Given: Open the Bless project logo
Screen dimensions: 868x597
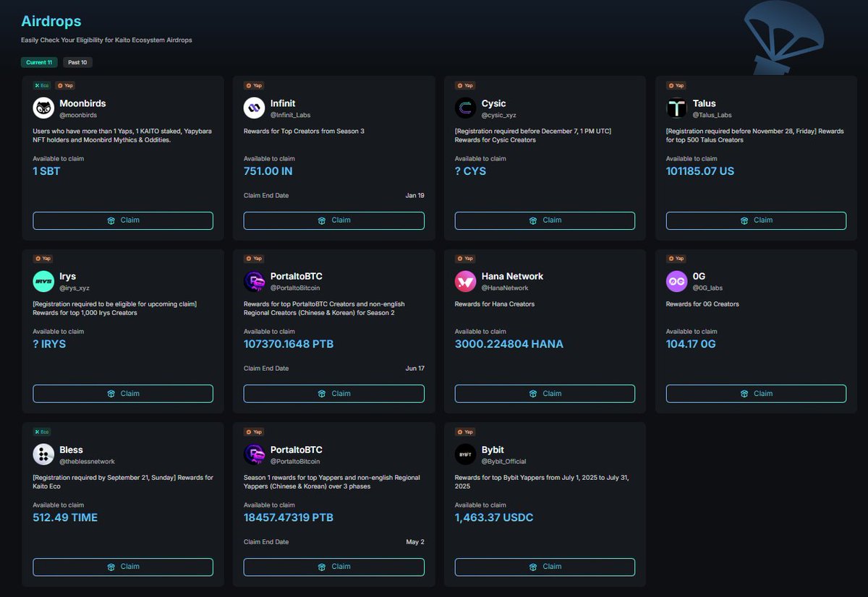Looking at the screenshot, I should pyautogui.click(x=43, y=455).
